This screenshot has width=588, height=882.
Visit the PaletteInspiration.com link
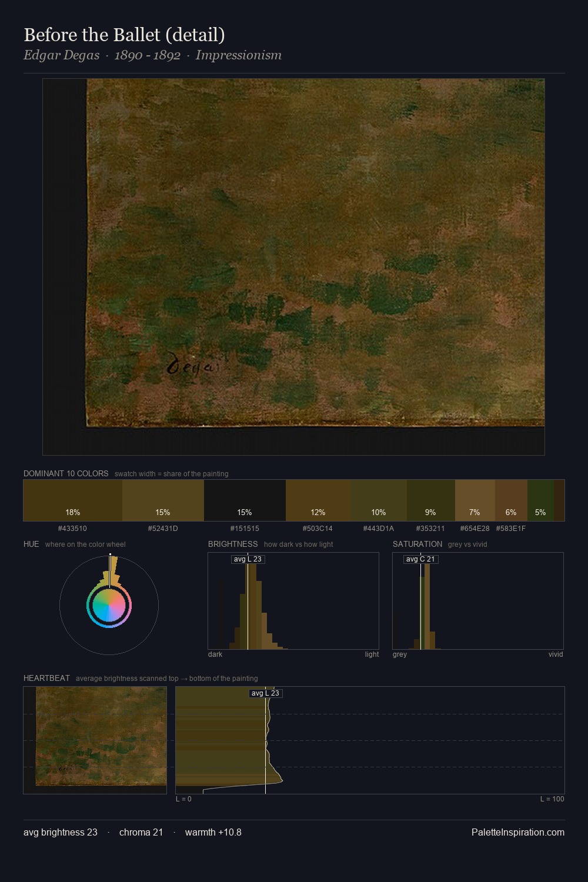tap(518, 832)
